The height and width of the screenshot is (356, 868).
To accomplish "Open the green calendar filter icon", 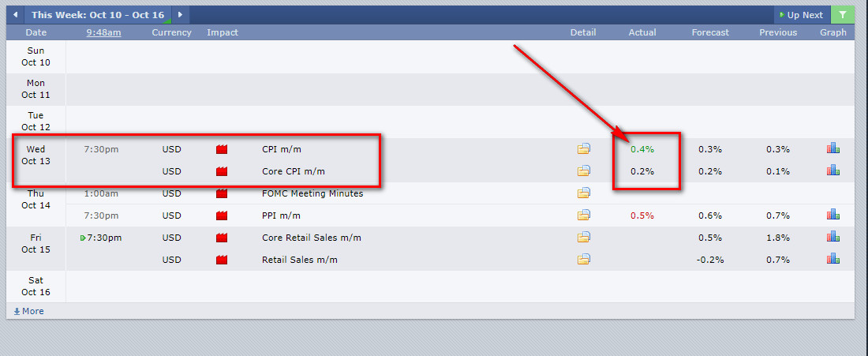I will pos(843,15).
